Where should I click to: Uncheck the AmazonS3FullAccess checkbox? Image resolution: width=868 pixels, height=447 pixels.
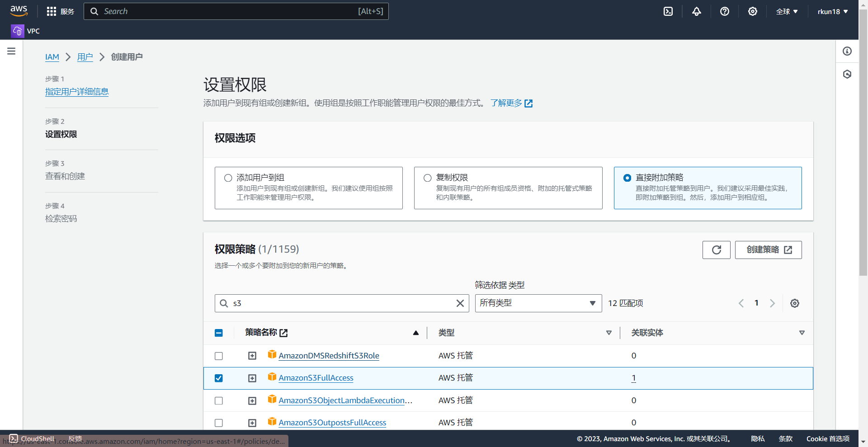coord(219,378)
